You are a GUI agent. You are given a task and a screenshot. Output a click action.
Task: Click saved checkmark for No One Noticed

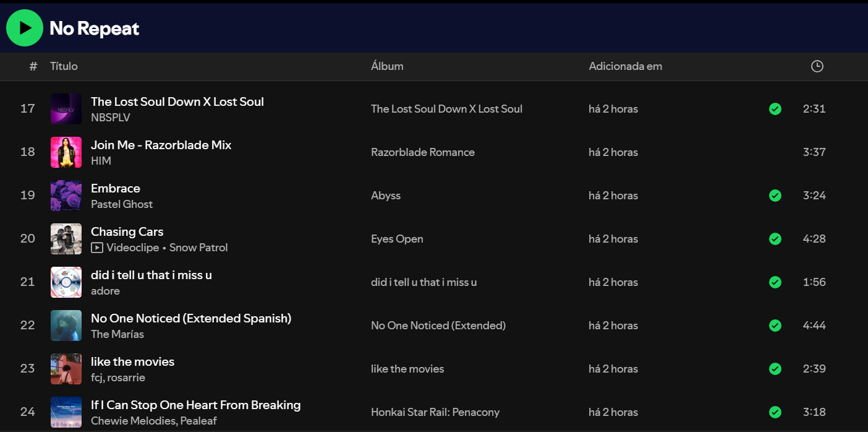[x=775, y=326]
